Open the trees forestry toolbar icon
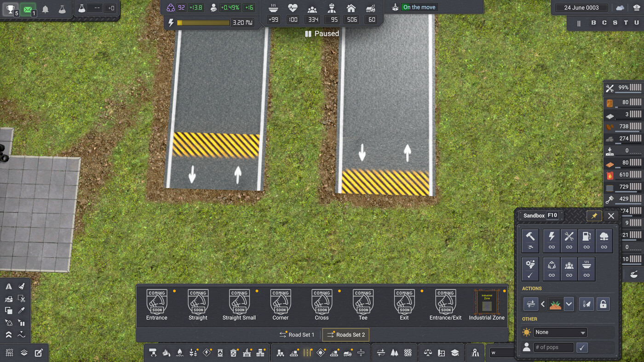The width and height of the screenshot is (644, 362). click(x=394, y=353)
